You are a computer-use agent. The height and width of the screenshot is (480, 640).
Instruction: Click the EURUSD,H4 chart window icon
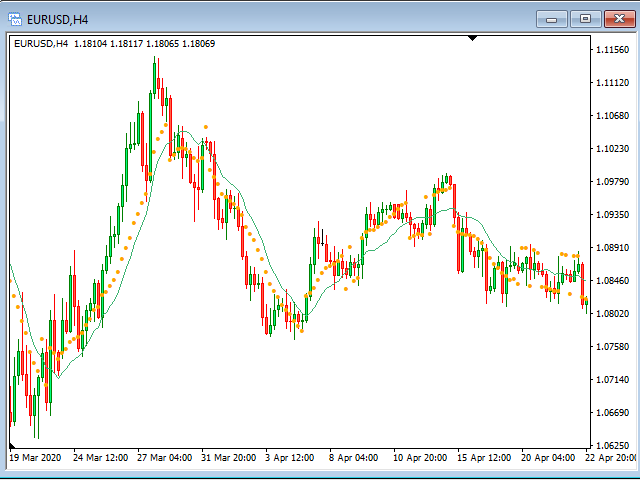click(15, 19)
